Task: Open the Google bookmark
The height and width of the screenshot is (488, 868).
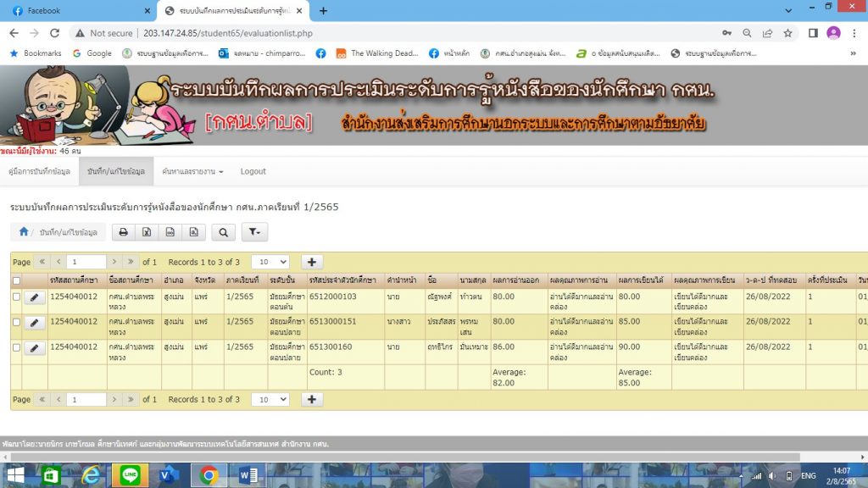Action: coord(92,53)
